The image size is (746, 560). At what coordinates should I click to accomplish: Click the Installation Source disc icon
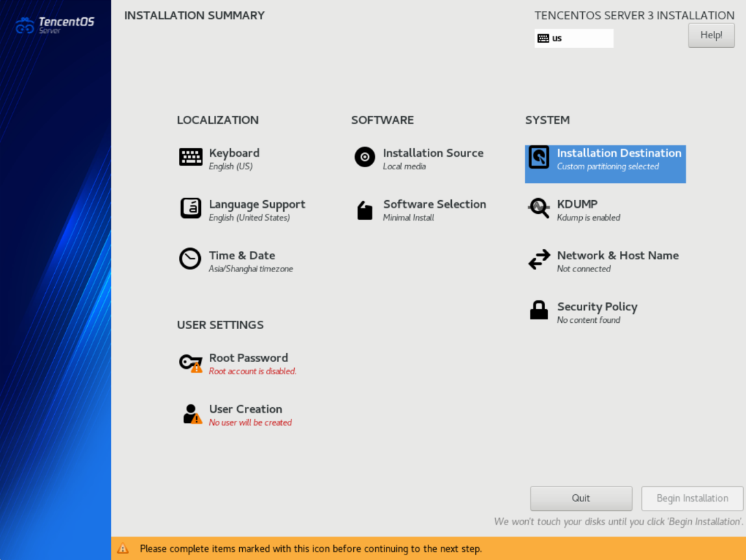365,157
